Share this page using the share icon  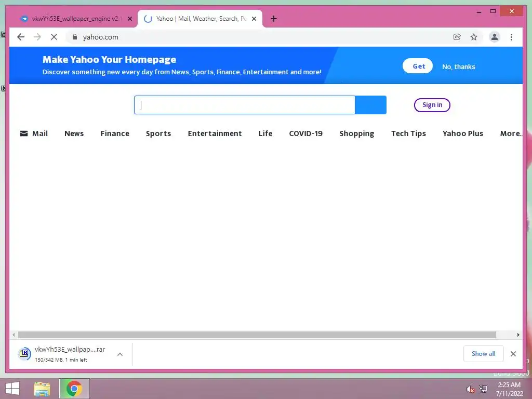pos(457,37)
